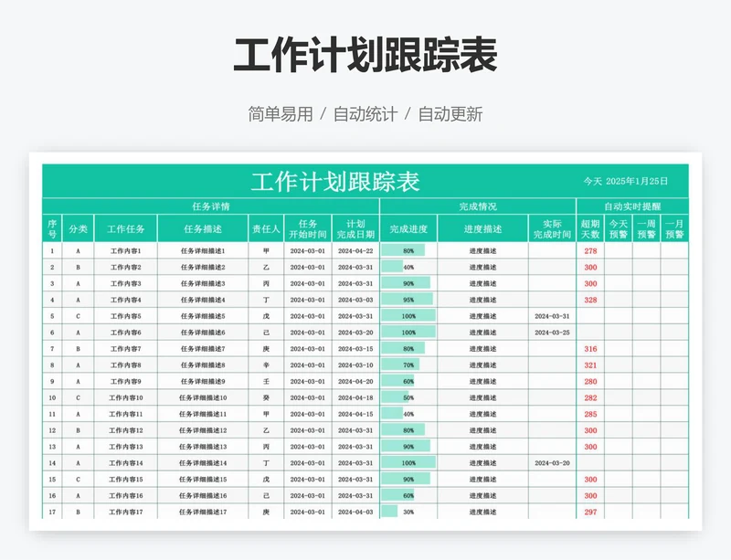Click the 任务开始时间 header cell

308,229
